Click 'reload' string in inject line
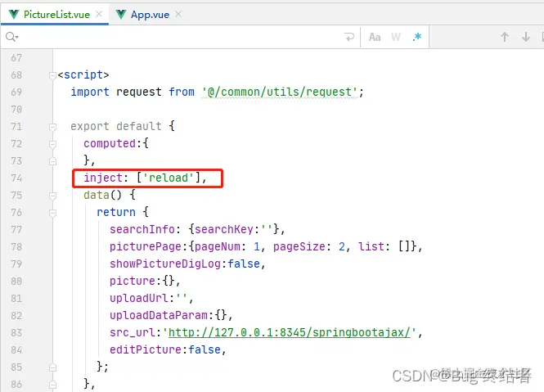The width and height of the screenshot is (544, 392). 169,178
